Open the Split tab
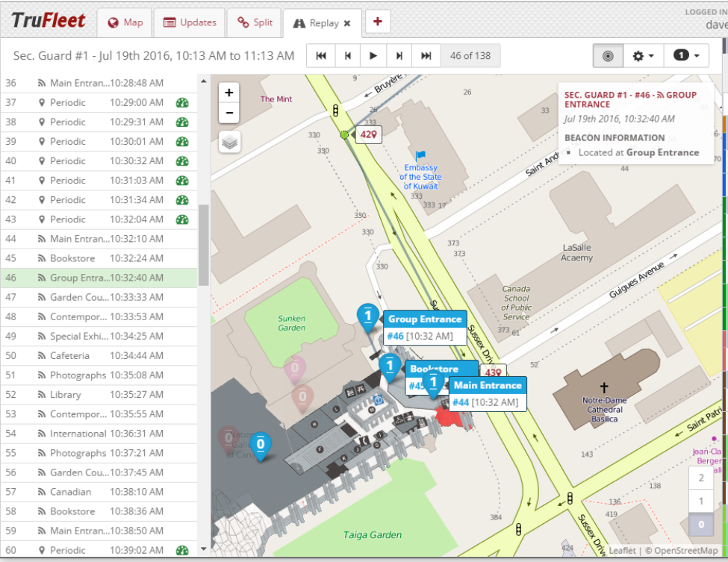The width and height of the screenshot is (728, 562). [x=255, y=22]
